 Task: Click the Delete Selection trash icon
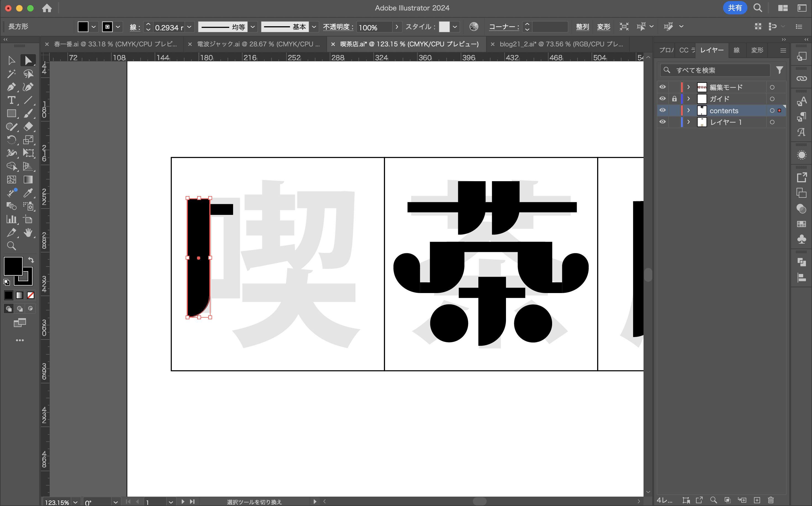point(771,500)
